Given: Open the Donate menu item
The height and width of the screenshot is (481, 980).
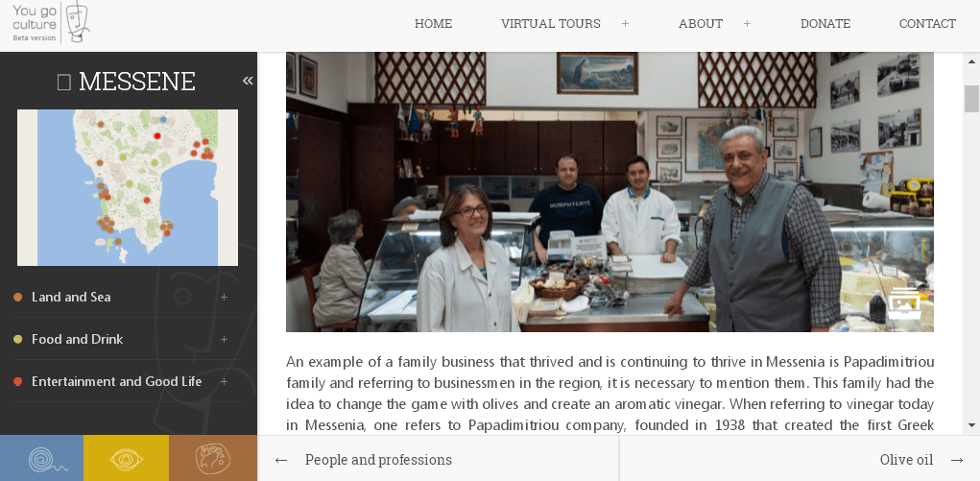Looking at the screenshot, I should 825,24.
